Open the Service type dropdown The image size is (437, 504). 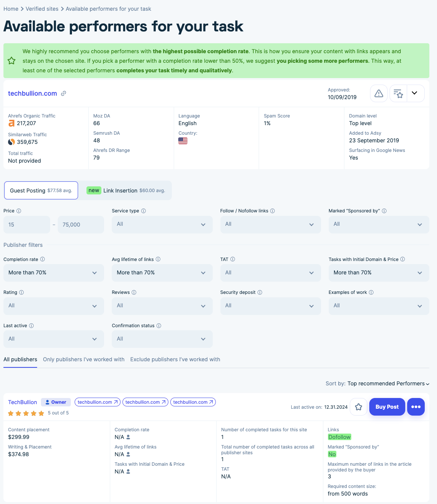(162, 225)
